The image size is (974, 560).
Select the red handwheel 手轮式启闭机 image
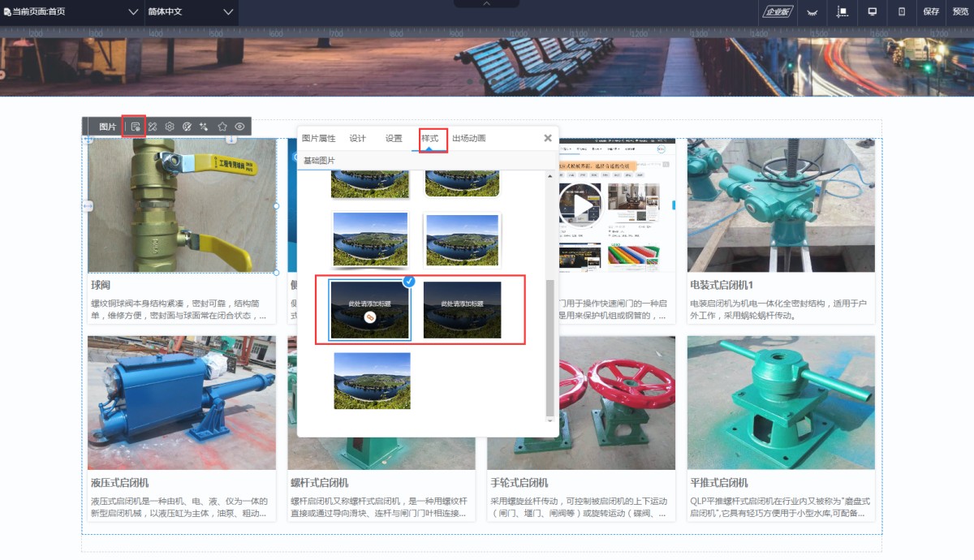pyautogui.click(x=581, y=403)
